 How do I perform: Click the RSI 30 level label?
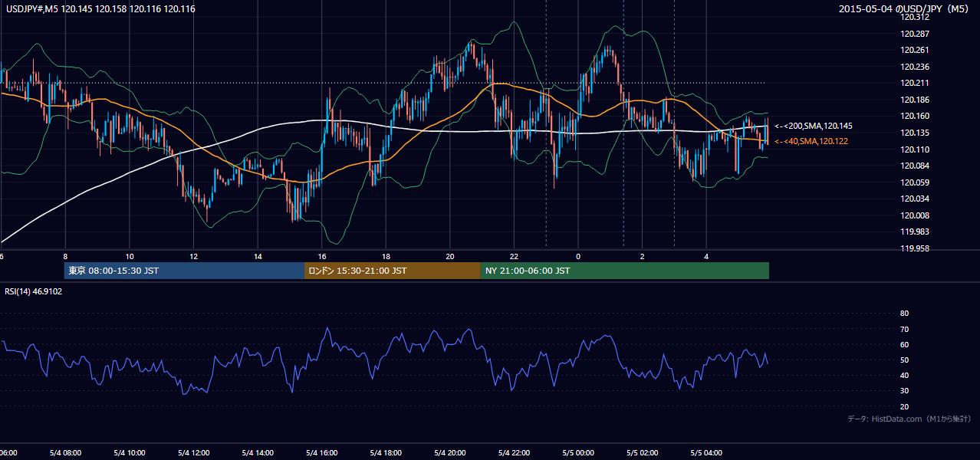click(904, 391)
